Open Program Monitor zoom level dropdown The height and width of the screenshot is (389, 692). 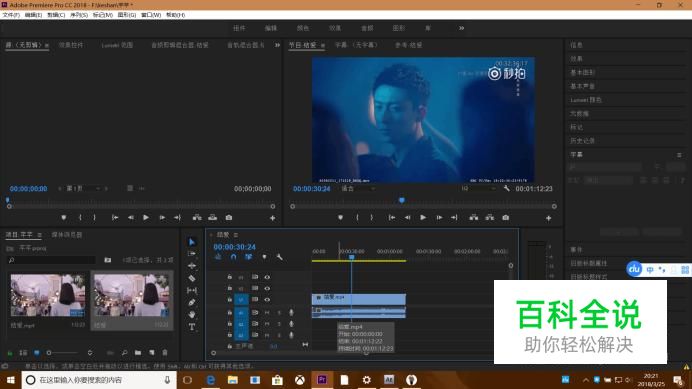[358, 189]
